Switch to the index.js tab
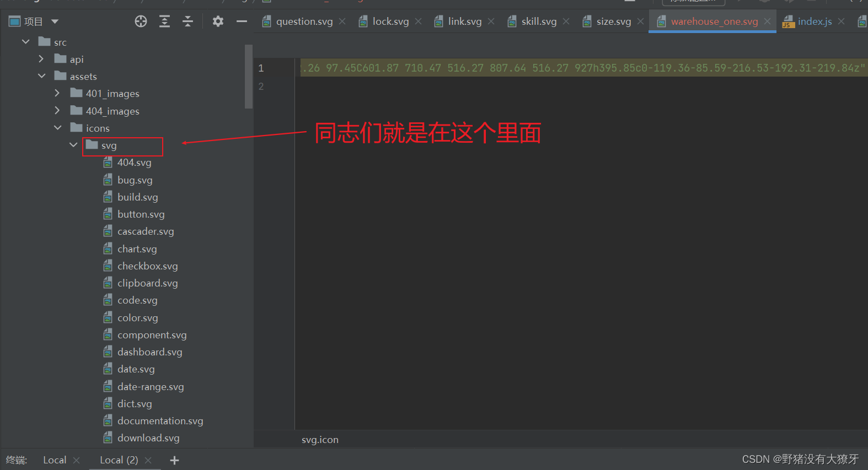The height and width of the screenshot is (470, 868). click(x=815, y=21)
